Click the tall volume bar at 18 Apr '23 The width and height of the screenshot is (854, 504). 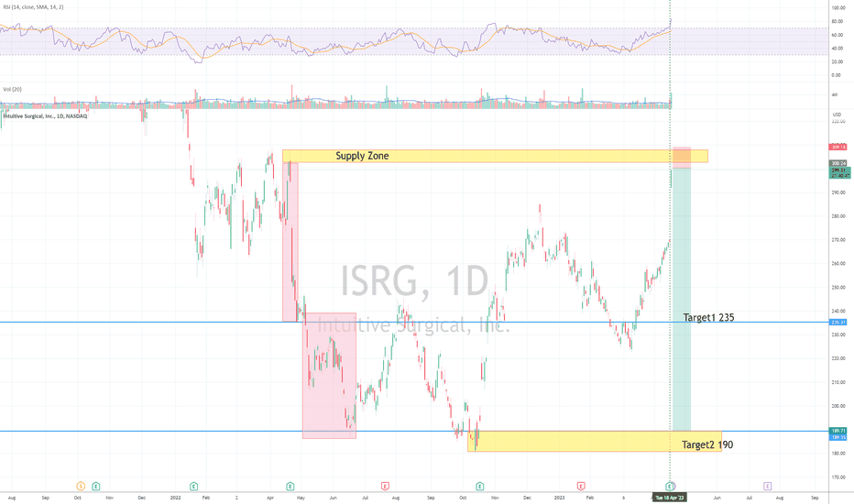tap(671, 100)
